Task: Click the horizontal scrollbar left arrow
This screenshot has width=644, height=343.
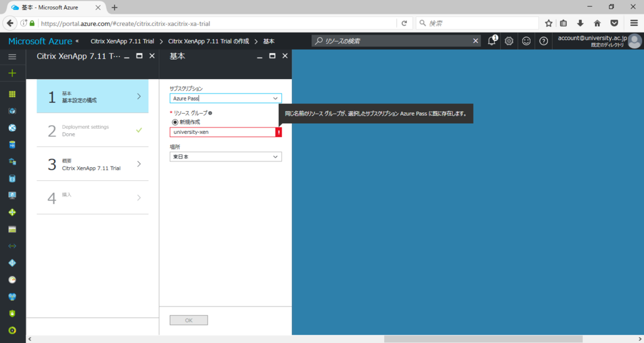Action: 30,339
